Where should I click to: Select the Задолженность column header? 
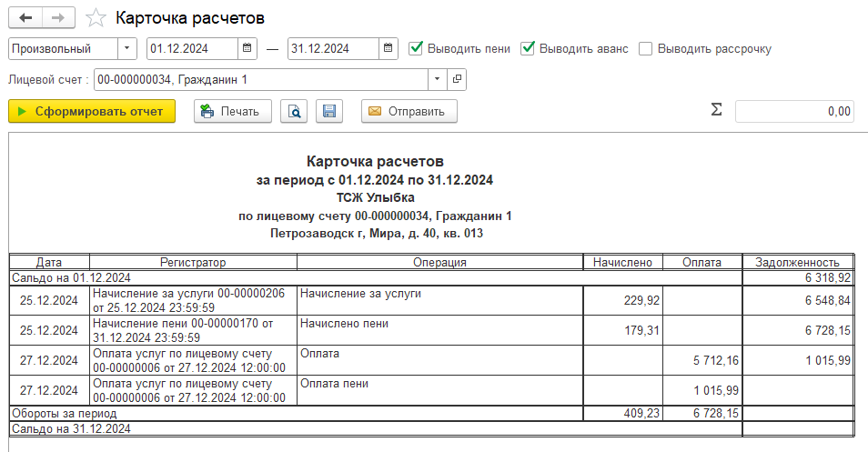(x=798, y=262)
